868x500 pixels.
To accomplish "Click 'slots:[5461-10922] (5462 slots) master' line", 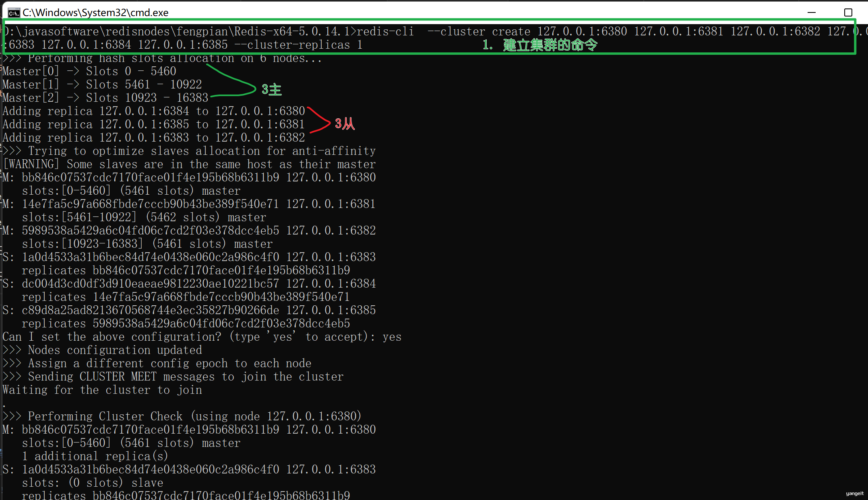I will tap(144, 217).
